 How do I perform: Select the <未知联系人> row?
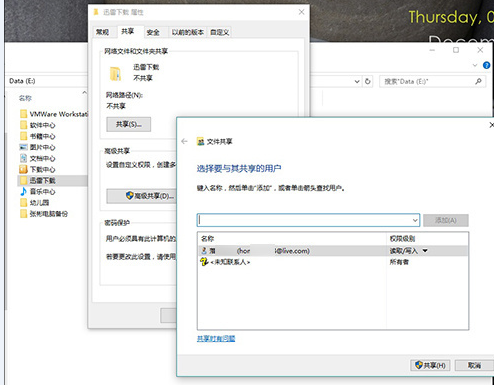(x=333, y=262)
